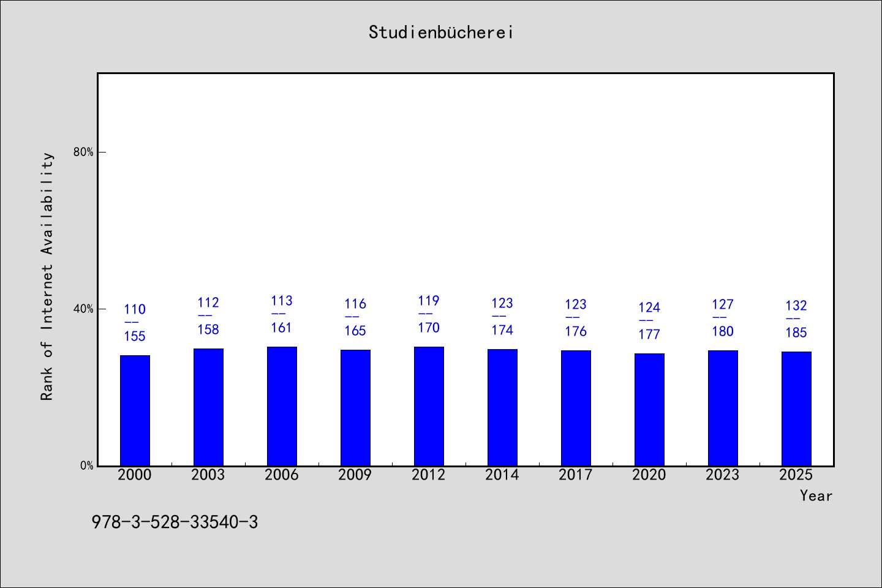Click the value 124 above the 2020 bar

coord(649,307)
